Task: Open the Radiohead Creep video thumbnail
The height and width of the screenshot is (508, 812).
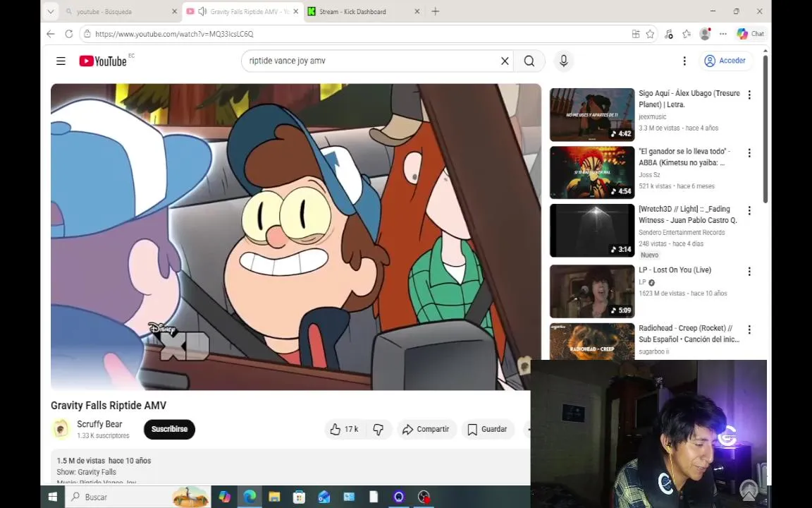Action: [592, 341]
